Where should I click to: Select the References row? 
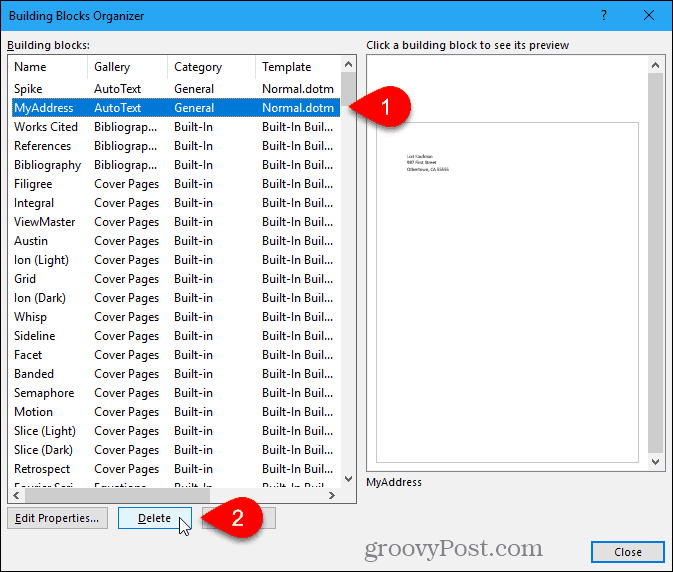176,146
